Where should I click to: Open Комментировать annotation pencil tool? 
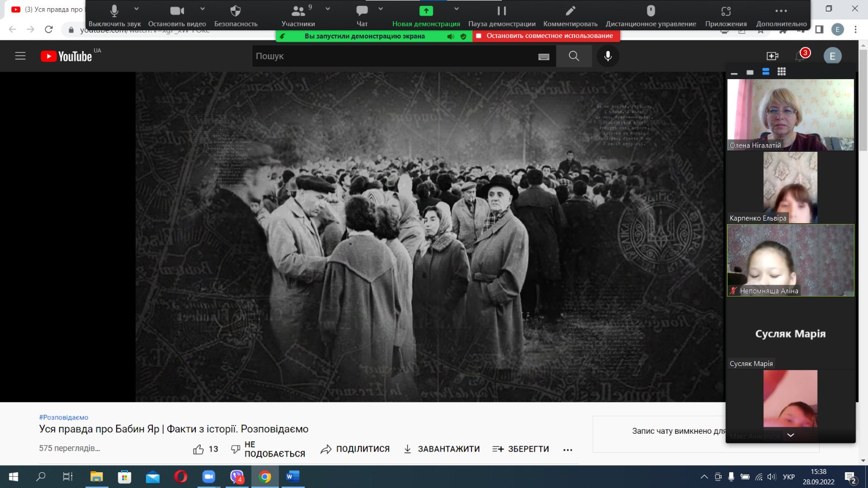pos(570,16)
